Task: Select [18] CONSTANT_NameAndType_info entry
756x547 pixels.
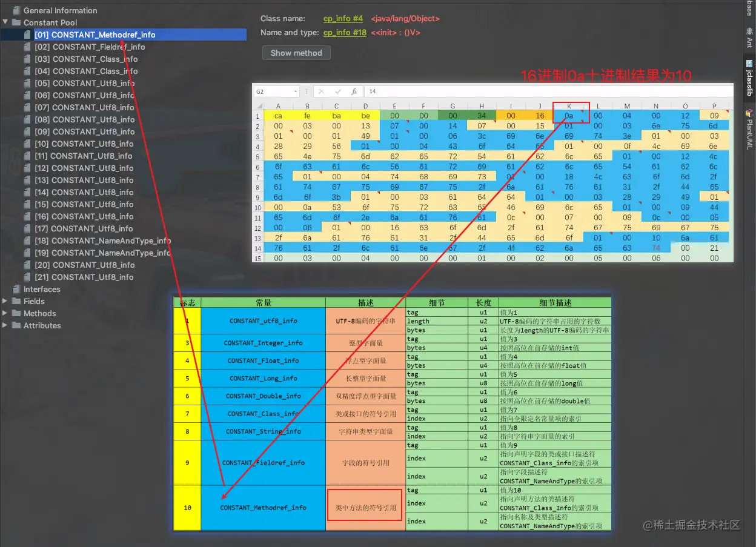Action: click(103, 240)
